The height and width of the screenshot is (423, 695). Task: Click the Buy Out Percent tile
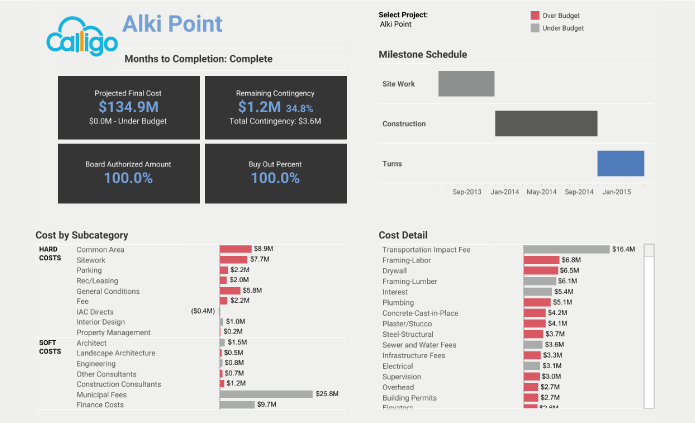(274, 172)
